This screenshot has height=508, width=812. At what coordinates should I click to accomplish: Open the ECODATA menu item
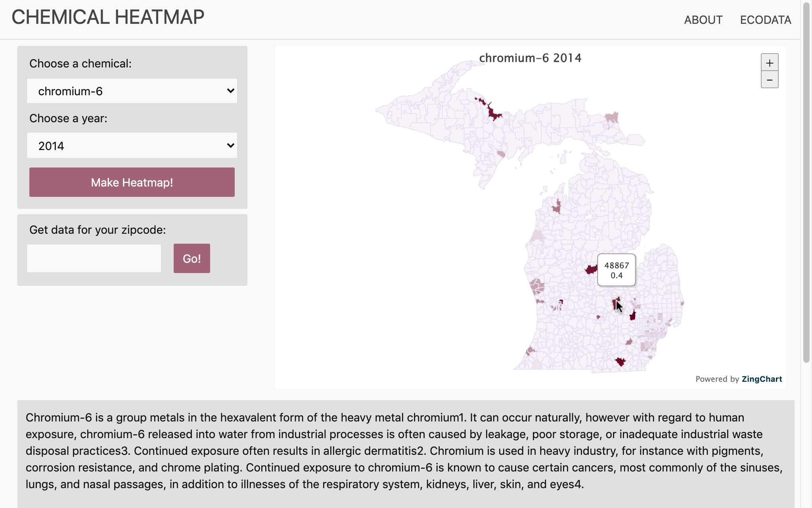(x=765, y=20)
